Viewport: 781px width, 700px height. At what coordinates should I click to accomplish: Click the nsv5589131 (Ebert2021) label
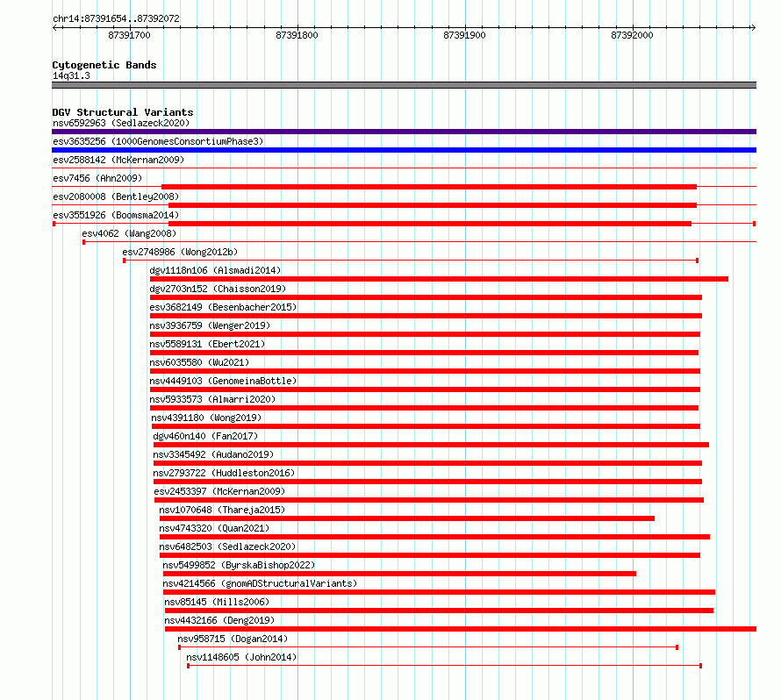[x=207, y=344]
